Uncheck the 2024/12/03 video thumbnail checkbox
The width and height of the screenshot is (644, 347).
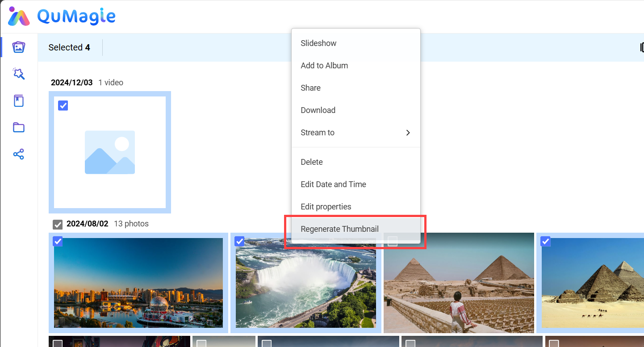(63, 105)
